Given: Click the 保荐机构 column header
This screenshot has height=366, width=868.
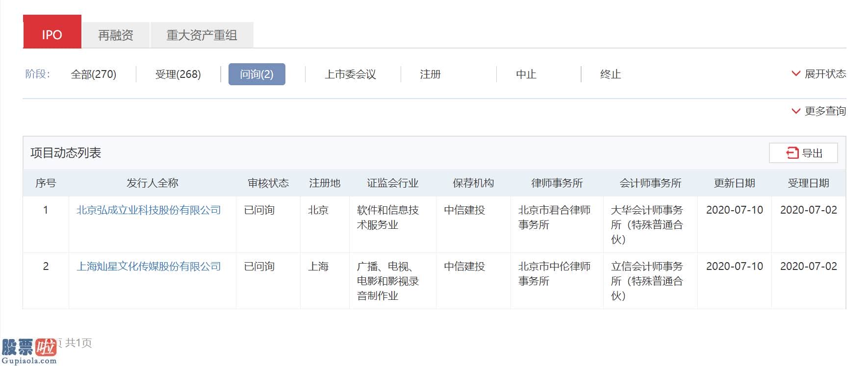Looking at the screenshot, I should point(473,183).
